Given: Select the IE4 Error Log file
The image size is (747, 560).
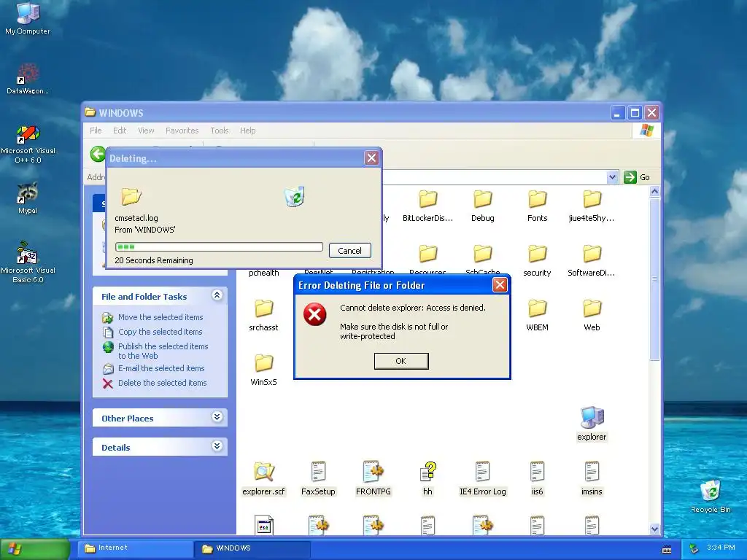Looking at the screenshot, I should (483, 478).
